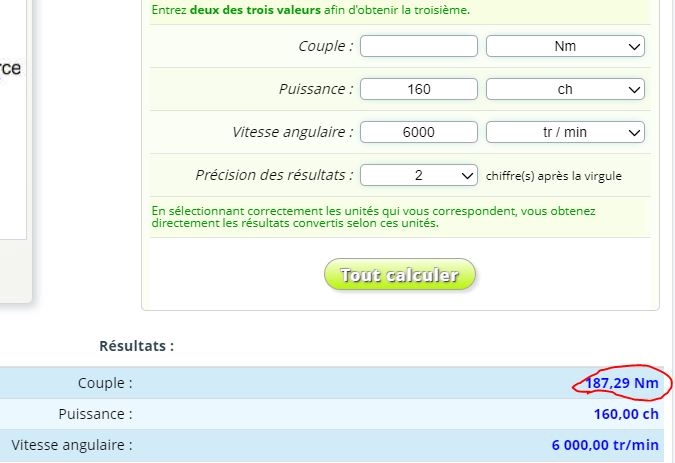Click the 160,00 ch result value
The image size is (675, 463).
[x=626, y=413]
